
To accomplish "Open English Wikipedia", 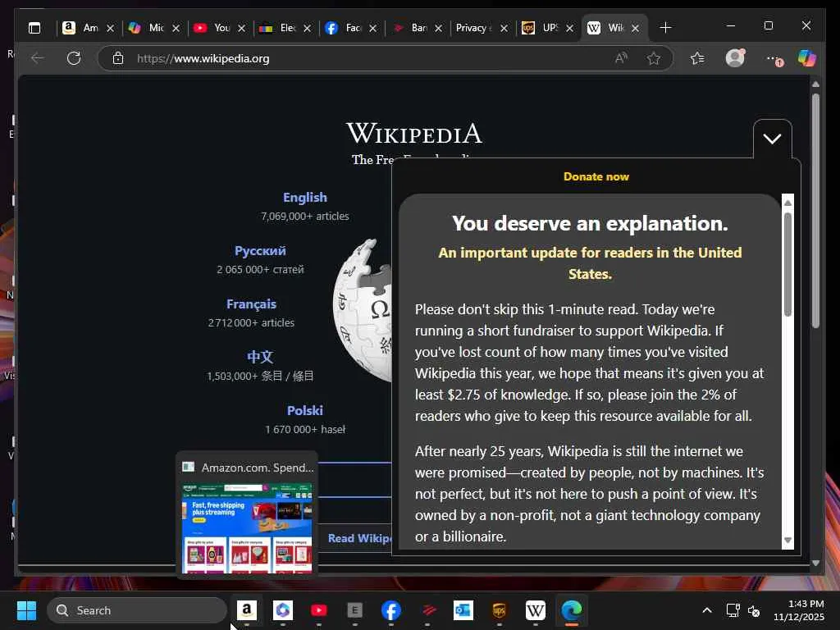I will (305, 197).
